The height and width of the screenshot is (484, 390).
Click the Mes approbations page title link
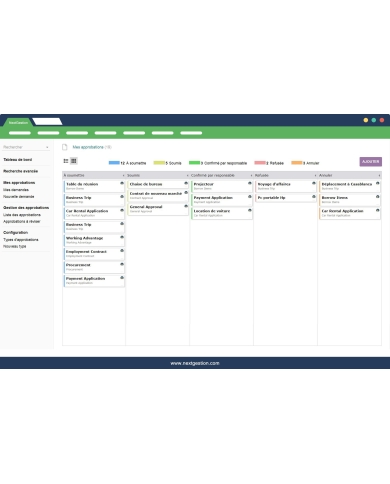[x=88, y=147]
